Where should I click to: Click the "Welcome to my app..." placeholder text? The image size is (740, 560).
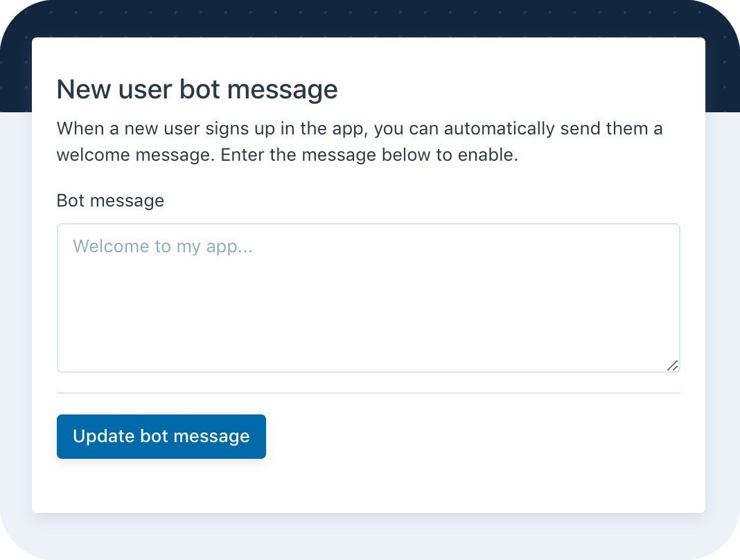click(x=163, y=246)
